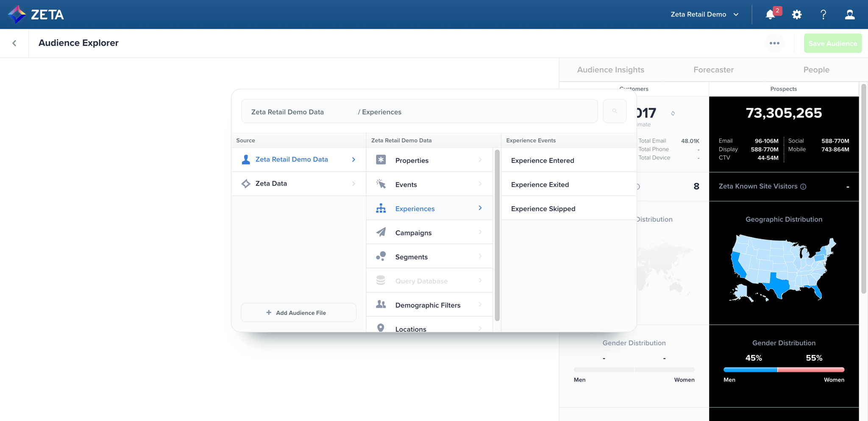The height and width of the screenshot is (421, 868).
Task: Expand the Properties category
Action: (x=429, y=160)
